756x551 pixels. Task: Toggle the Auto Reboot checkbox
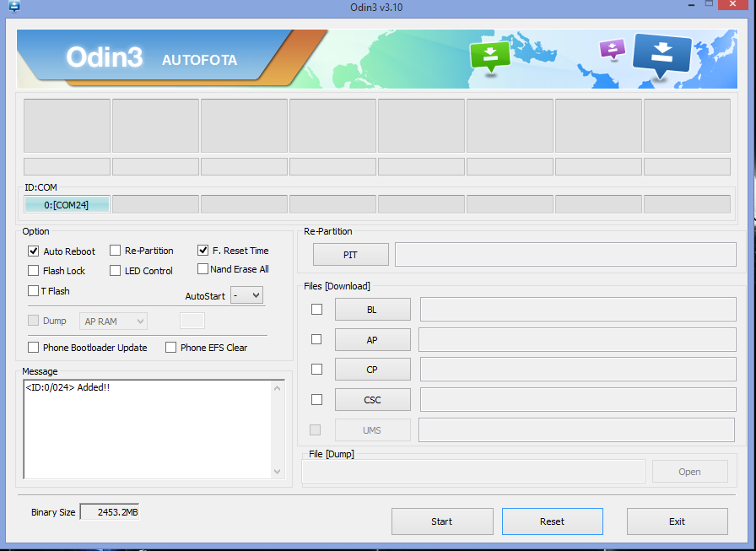(x=33, y=251)
